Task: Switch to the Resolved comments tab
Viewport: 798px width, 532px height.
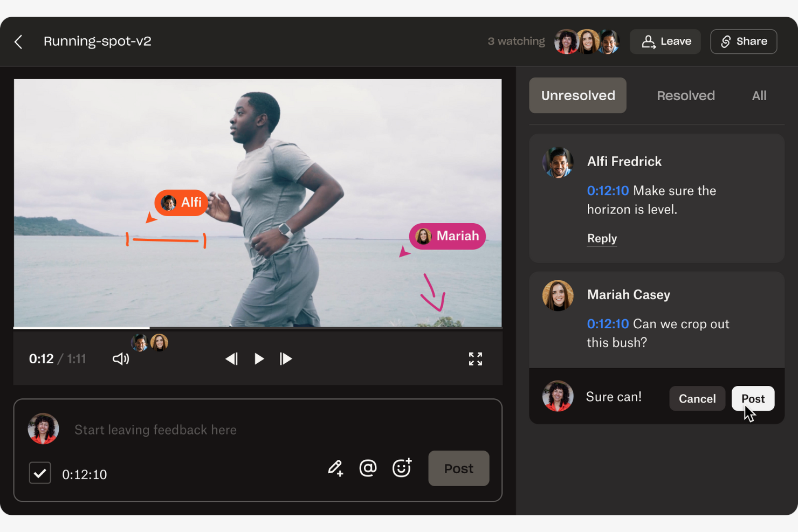Action: (x=685, y=95)
